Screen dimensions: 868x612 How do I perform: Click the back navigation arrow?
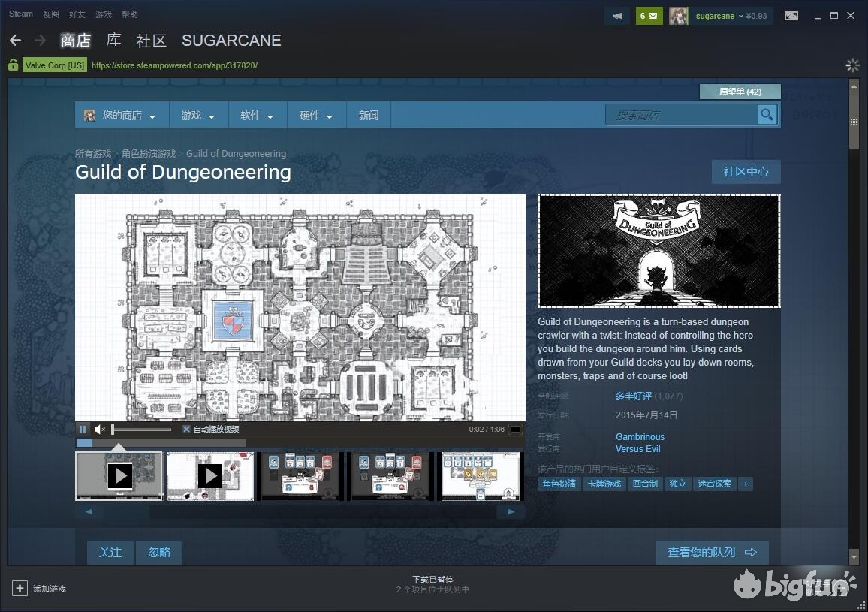[x=15, y=41]
